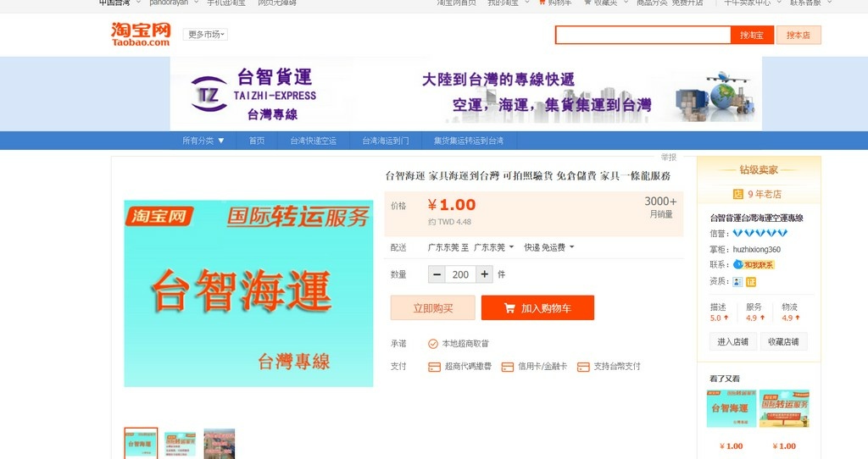Click the seller name huzhixiong360

pos(757,250)
